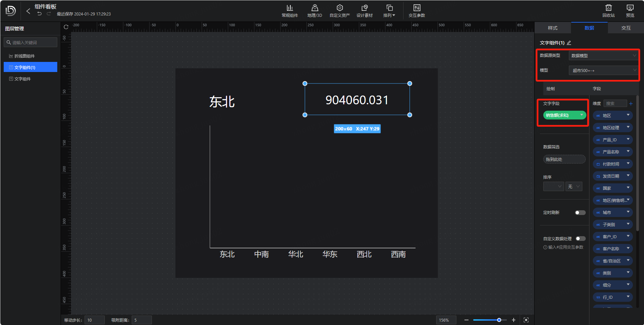Click the edit pencil next to 文字组件(1)

coord(569,43)
